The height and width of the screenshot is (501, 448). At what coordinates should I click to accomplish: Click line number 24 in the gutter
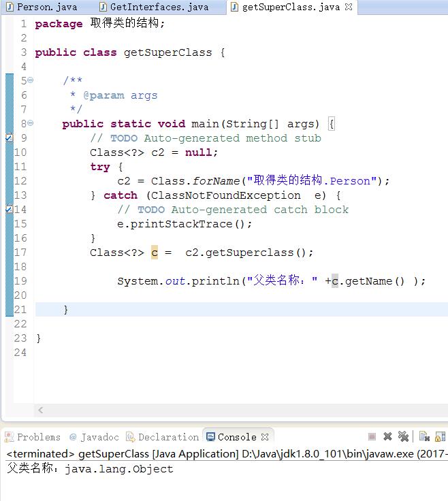pos(20,353)
